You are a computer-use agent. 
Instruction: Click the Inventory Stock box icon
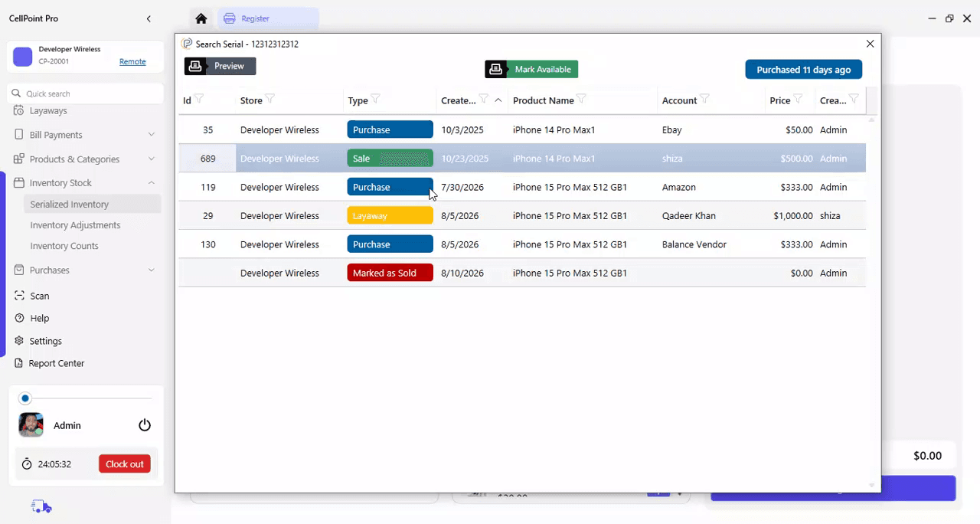[19, 183]
